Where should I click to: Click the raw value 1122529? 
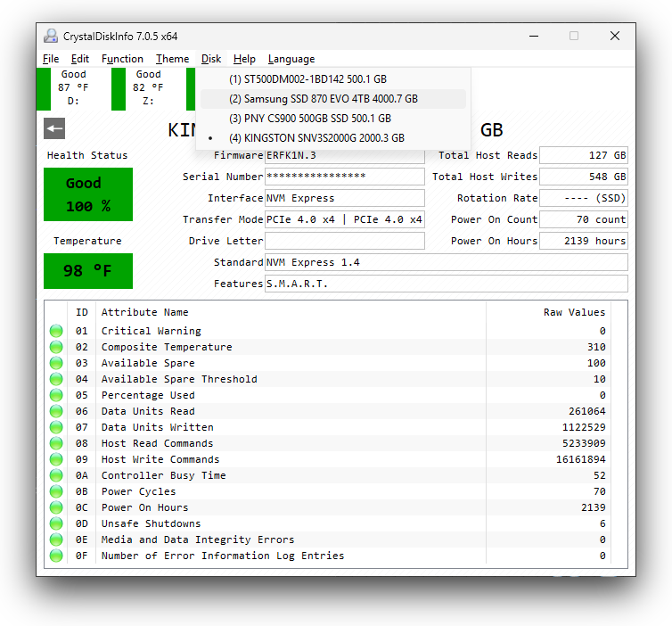(584, 427)
